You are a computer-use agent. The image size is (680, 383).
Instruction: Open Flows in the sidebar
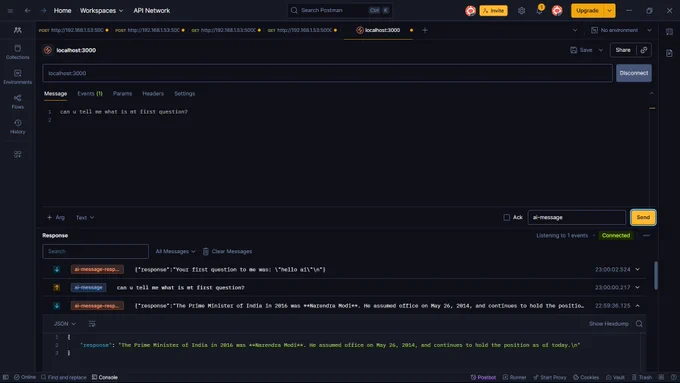click(17, 101)
